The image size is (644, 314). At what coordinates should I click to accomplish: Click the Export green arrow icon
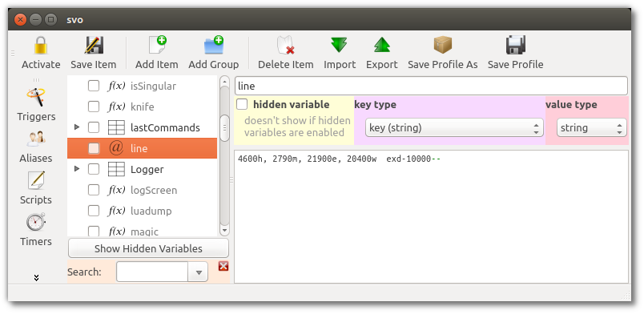pyautogui.click(x=382, y=45)
